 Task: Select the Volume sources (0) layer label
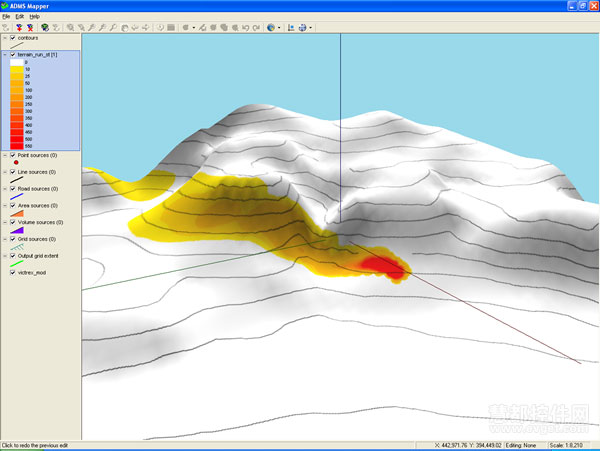click(x=41, y=222)
